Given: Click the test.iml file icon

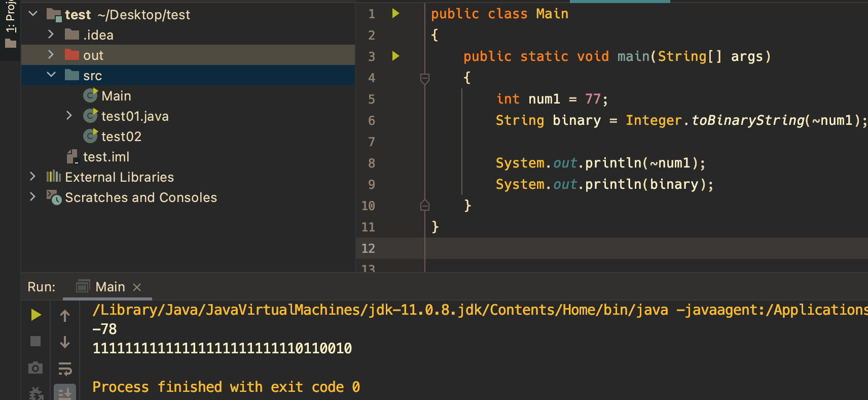Looking at the screenshot, I should (73, 156).
